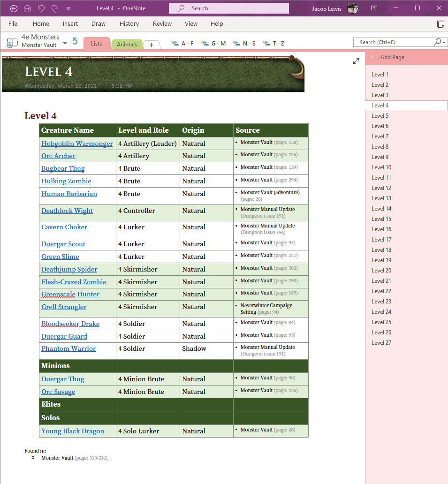Viewport: 448px width, 484px height.
Task: Open the Orc Archer link
Action: (58, 156)
